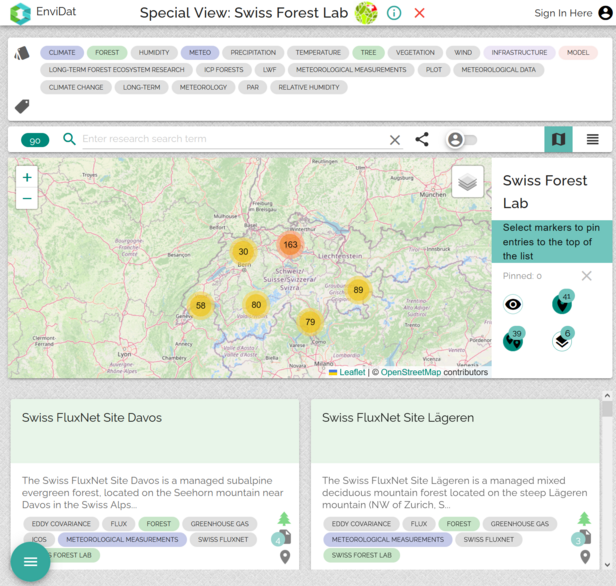Filter by the FOREST tag in keyword bar
The height and width of the screenshot is (586, 616).
pyautogui.click(x=107, y=52)
